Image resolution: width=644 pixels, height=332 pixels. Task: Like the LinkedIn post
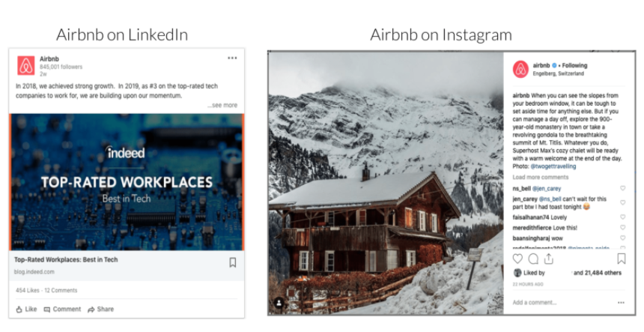[26, 309]
